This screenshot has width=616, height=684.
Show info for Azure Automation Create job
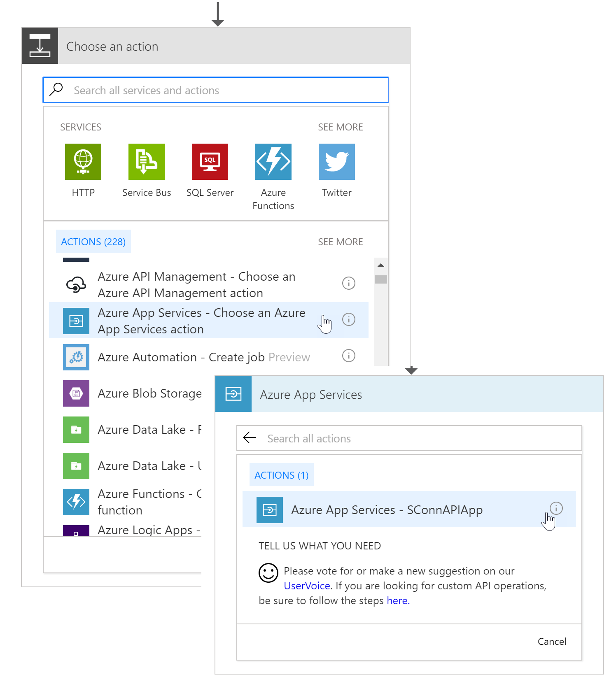[349, 356]
